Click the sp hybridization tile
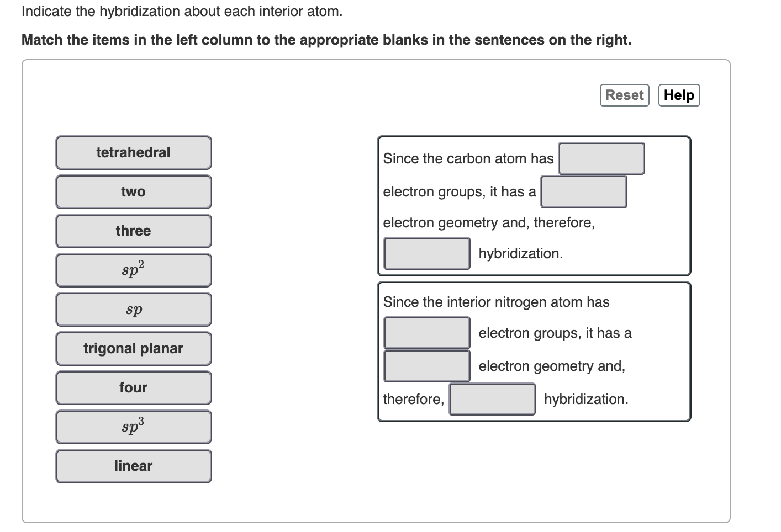Image resolution: width=781 pixels, height=532 pixels. pos(133,309)
